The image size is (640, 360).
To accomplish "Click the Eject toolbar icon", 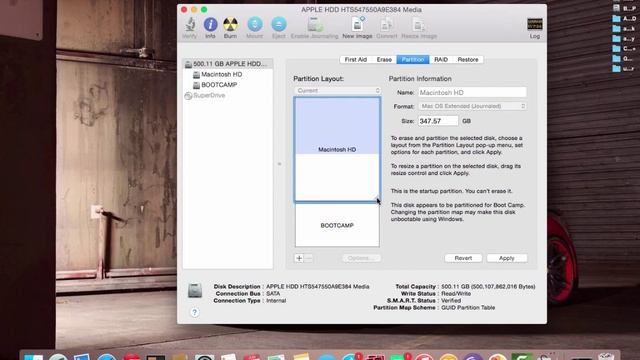I will 279,28.
